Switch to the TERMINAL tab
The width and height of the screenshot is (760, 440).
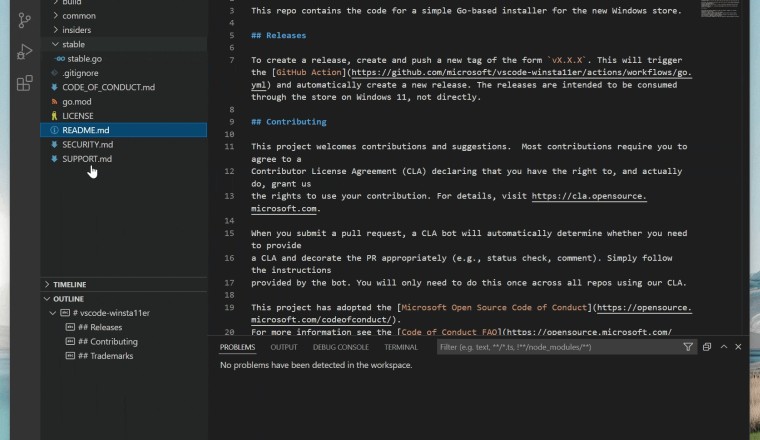[401, 347]
